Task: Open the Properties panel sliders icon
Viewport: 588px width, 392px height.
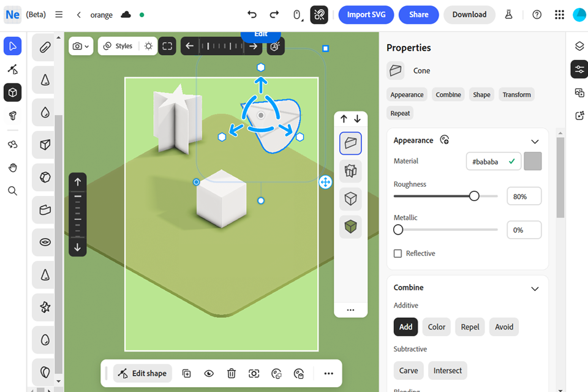Action: pyautogui.click(x=579, y=69)
